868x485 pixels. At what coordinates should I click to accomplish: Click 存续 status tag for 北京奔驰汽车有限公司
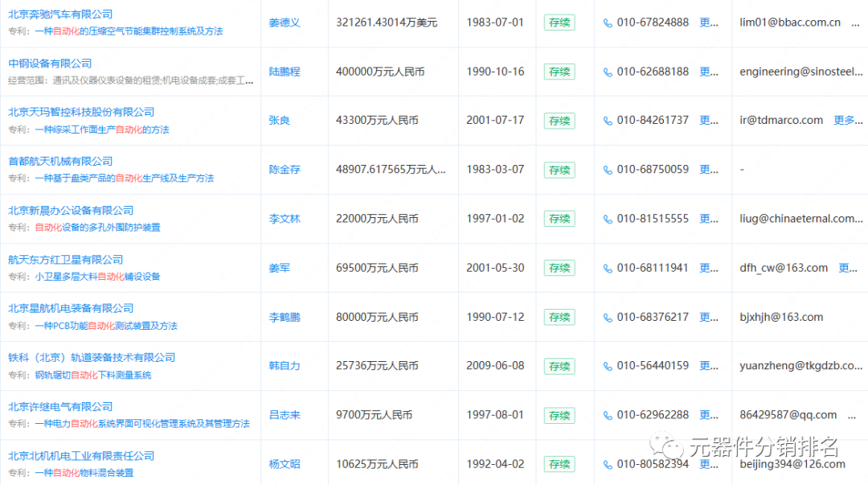[x=559, y=23]
